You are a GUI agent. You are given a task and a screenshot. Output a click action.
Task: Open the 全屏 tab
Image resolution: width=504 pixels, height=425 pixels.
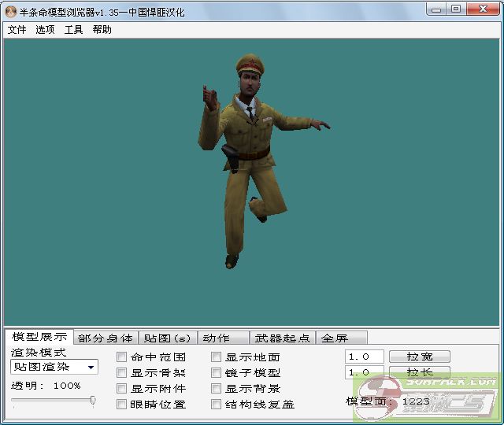click(x=335, y=338)
